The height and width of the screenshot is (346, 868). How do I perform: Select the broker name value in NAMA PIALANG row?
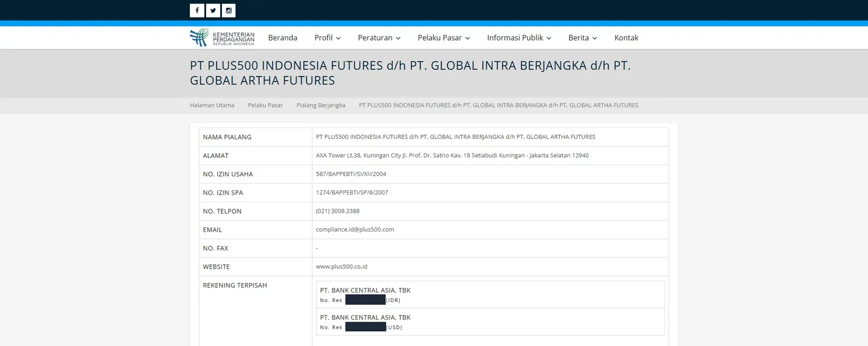[x=456, y=137]
